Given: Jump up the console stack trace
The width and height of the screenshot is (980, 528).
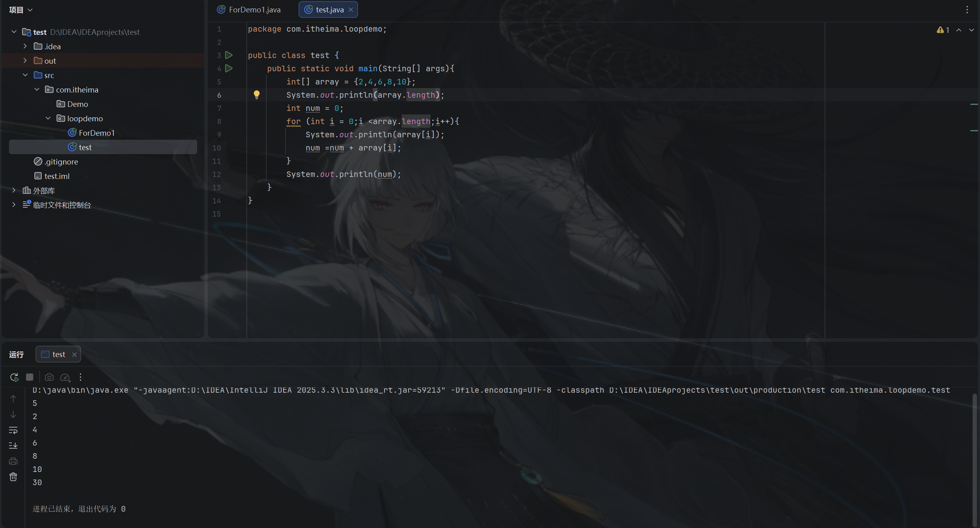Looking at the screenshot, I should point(13,399).
